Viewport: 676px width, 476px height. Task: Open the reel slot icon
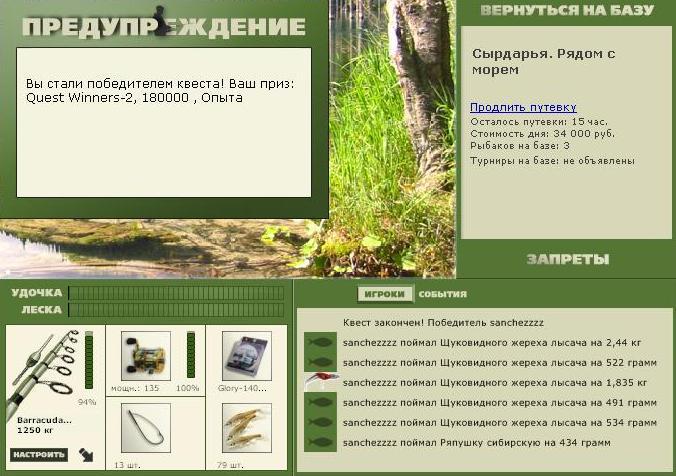coord(146,356)
